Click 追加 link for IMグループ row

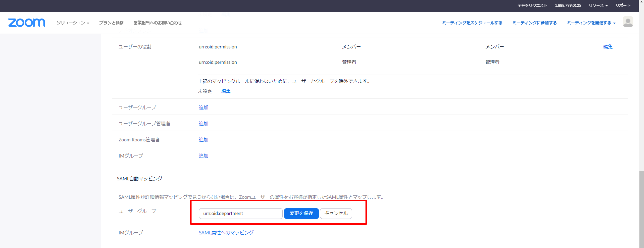pyautogui.click(x=204, y=156)
